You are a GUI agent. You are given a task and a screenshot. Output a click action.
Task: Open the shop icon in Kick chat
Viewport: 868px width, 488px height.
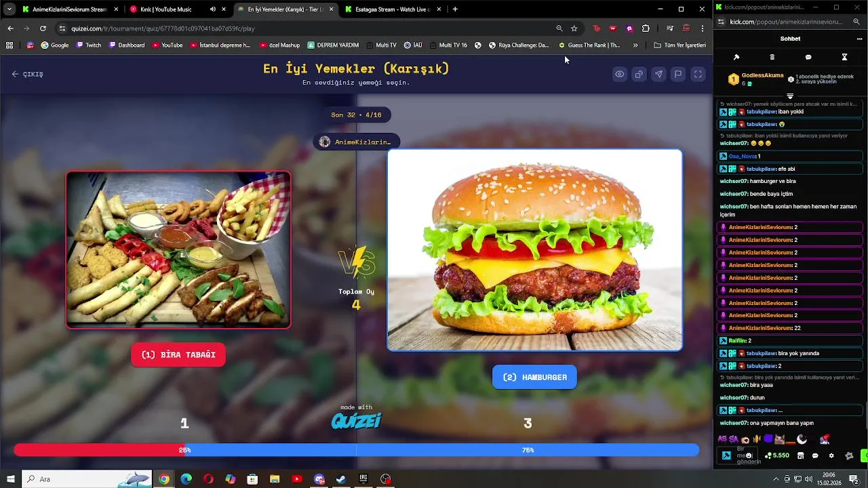click(x=800, y=455)
